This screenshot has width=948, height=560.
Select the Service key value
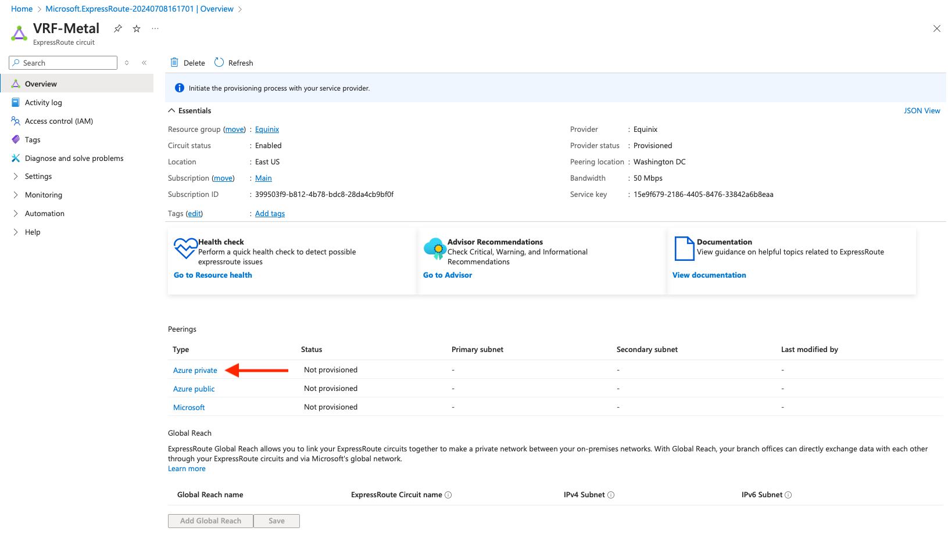click(703, 195)
